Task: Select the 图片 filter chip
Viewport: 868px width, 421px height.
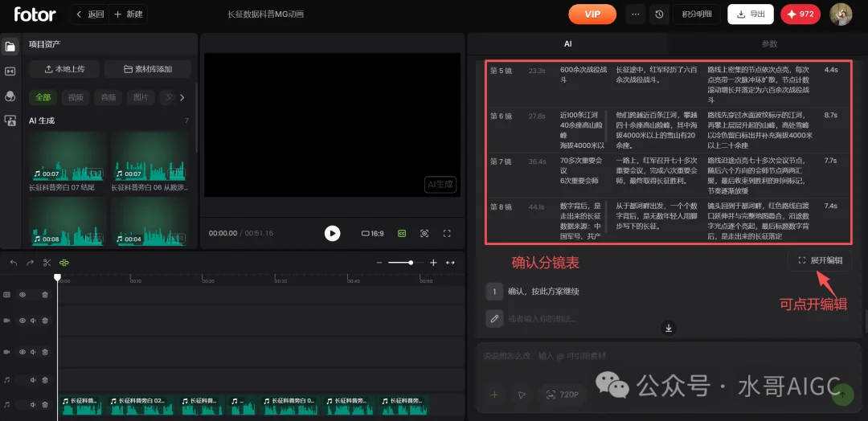Action: [x=141, y=97]
